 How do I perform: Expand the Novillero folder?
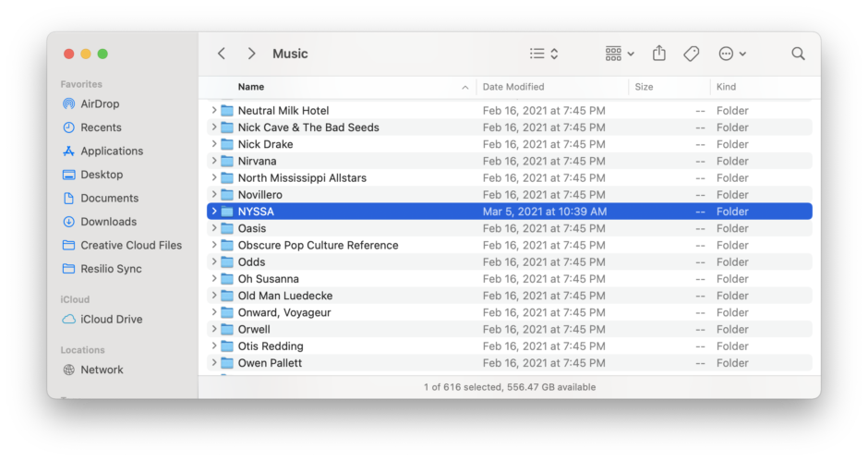click(213, 195)
